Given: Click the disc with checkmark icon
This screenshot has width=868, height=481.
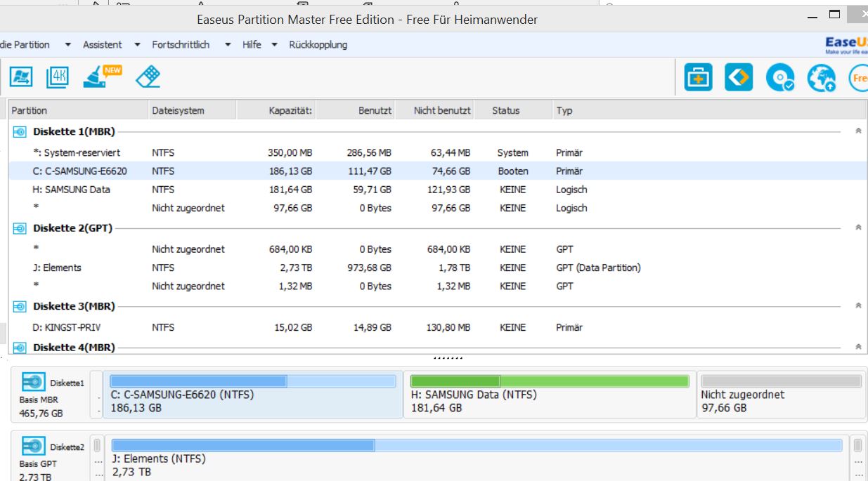Looking at the screenshot, I should (x=780, y=77).
